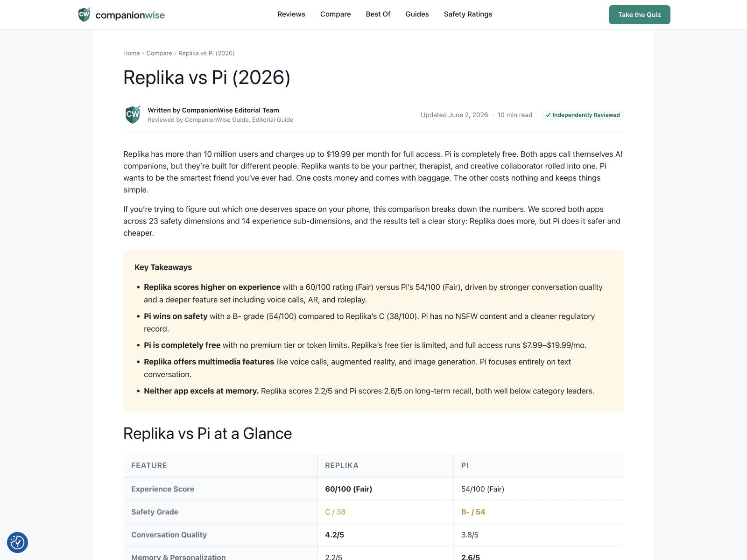The image size is (747, 560).
Task: Click Pi's B- / 54 safety grade
Action: pos(473,512)
